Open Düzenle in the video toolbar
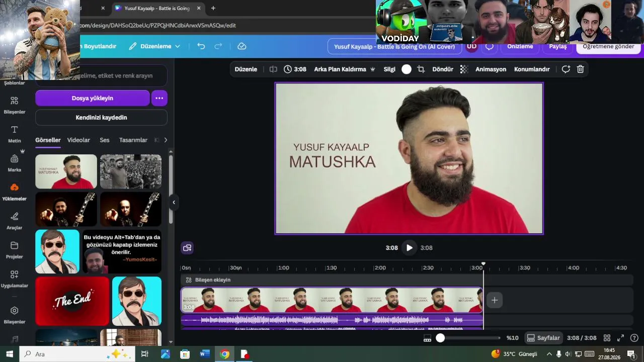The width and height of the screenshot is (644, 362). pyautogui.click(x=246, y=69)
